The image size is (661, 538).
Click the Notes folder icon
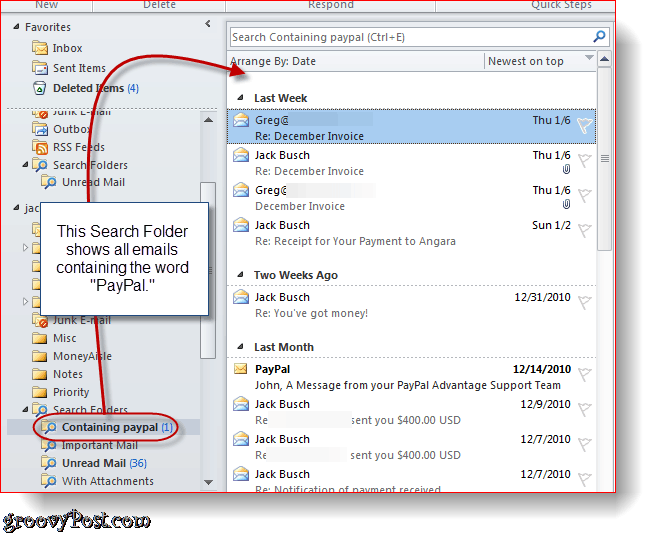[40, 374]
